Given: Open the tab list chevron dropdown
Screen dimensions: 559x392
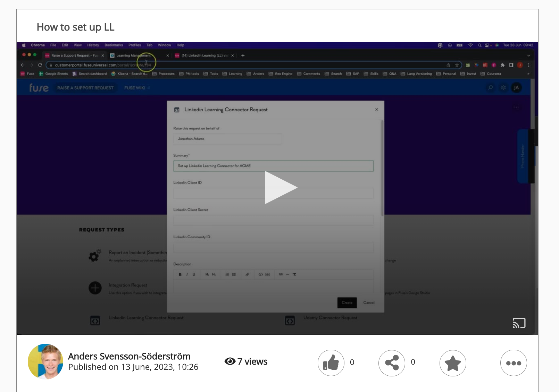Looking at the screenshot, I should click(528, 55).
